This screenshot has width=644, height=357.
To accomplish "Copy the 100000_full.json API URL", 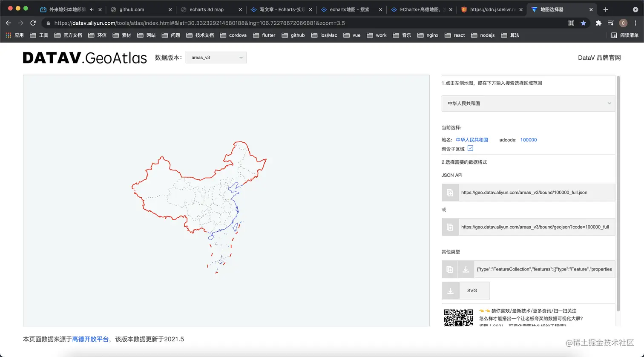I will point(450,193).
